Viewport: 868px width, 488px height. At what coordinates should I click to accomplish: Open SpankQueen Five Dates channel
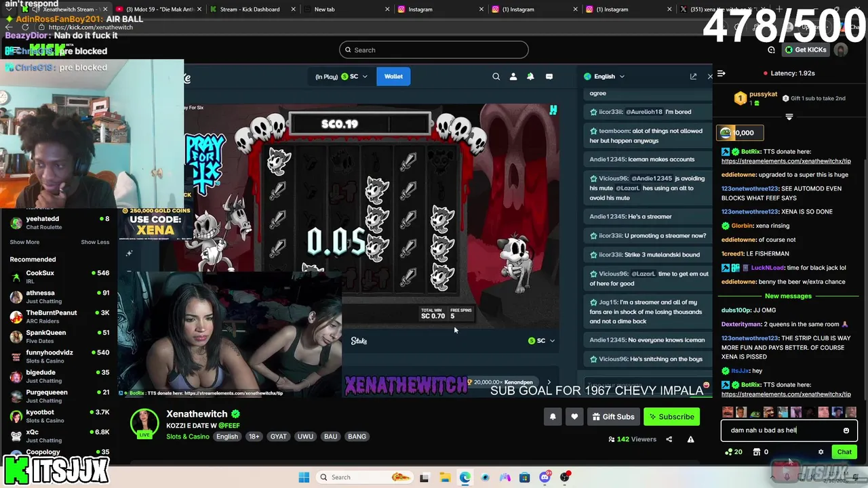coord(58,337)
